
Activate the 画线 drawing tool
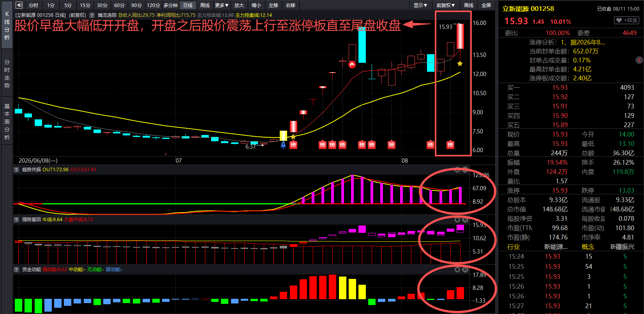469,5
